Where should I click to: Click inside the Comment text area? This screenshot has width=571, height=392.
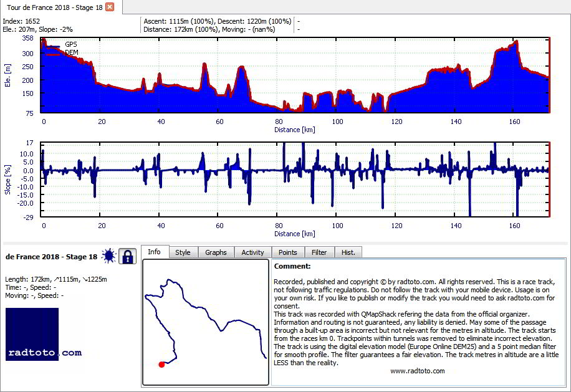(x=418, y=322)
